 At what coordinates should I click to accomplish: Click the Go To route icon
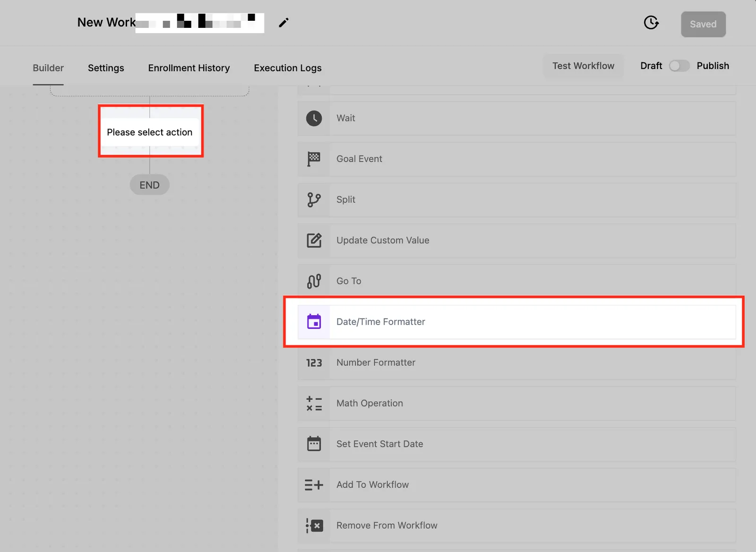click(314, 281)
